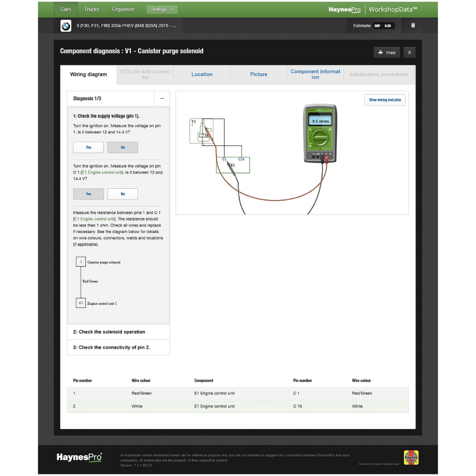Click Engine control unit 1 C1 pin box
Image resolution: width=476 pixels, height=476 pixels.
tap(81, 303)
